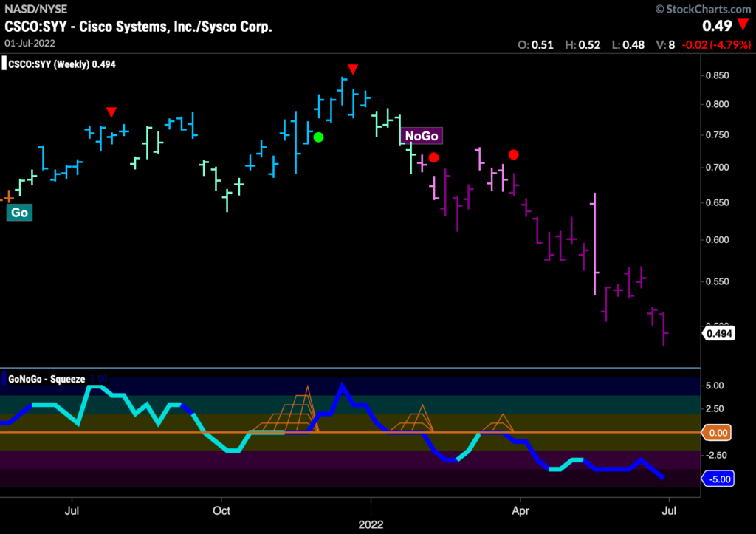
Task: Click the 0.850 price axis label
Action: point(718,76)
